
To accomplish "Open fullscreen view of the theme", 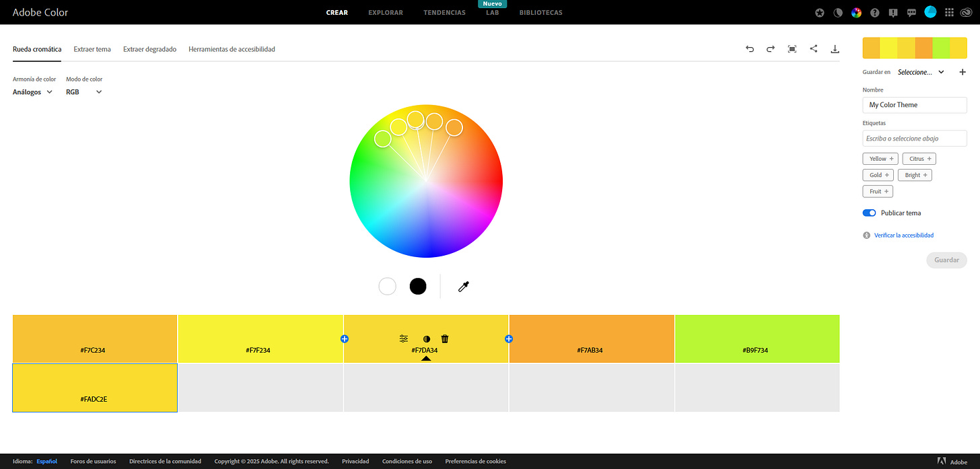I will pos(792,49).
